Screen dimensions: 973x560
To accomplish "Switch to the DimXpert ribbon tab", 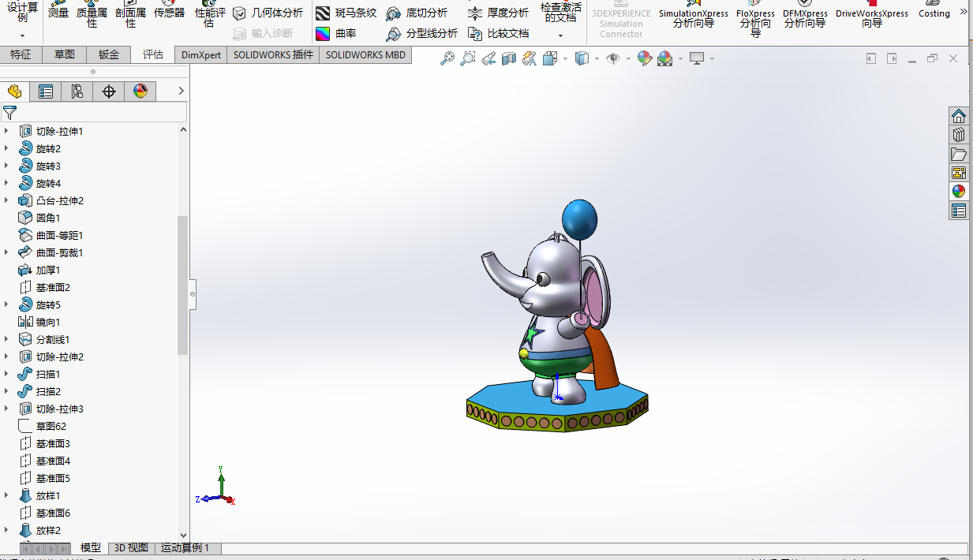I will [x=200, y=54].
